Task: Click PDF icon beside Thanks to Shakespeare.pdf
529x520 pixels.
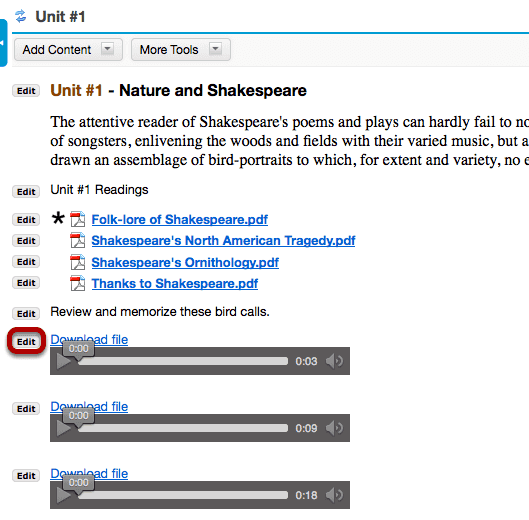Action: click(x=78, y=283)
